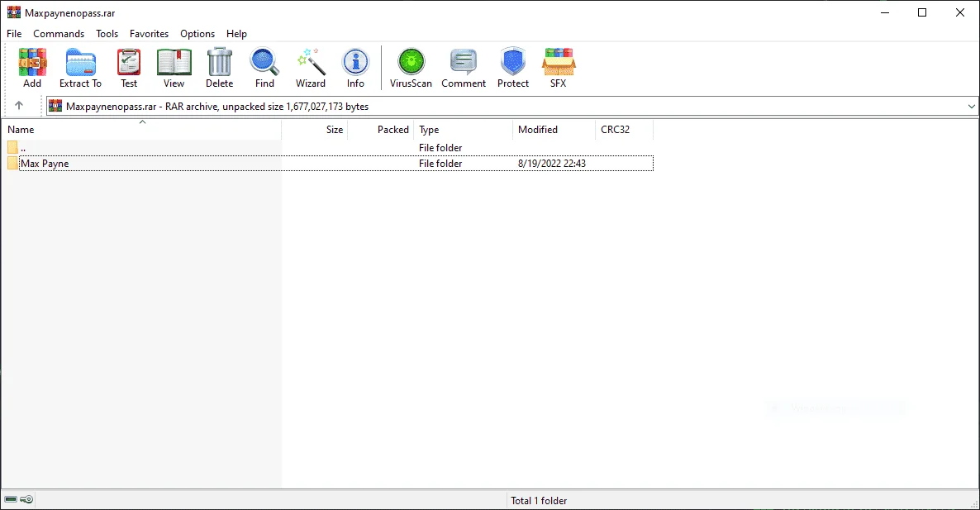Sort by the Size column header

[314, 130]
